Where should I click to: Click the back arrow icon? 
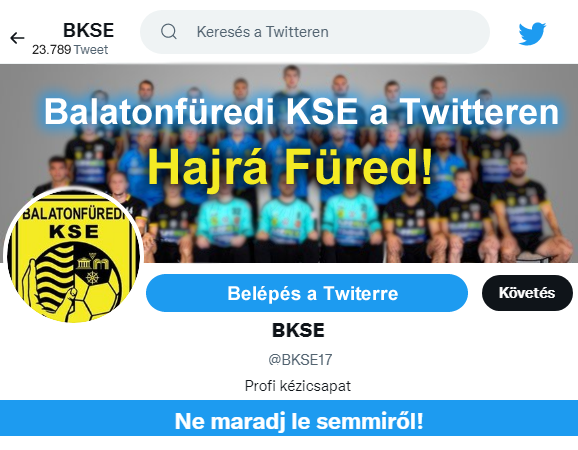[x=17, y=38]
